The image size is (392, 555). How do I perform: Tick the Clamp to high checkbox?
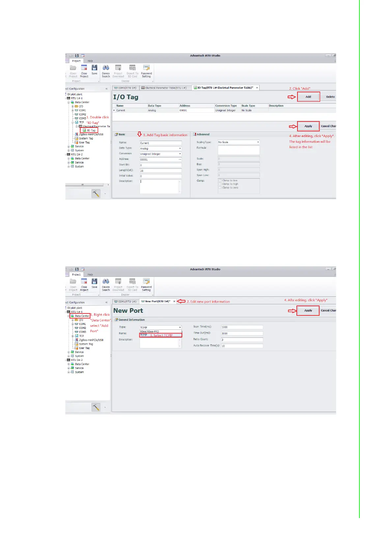pos(220,184)
